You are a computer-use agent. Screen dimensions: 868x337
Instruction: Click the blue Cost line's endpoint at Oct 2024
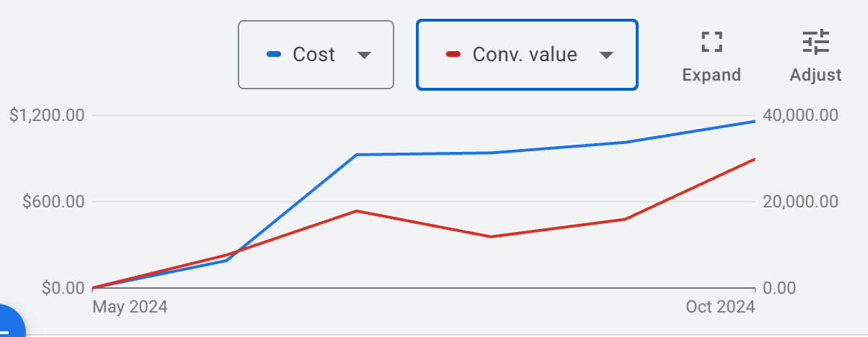(755, 122)
